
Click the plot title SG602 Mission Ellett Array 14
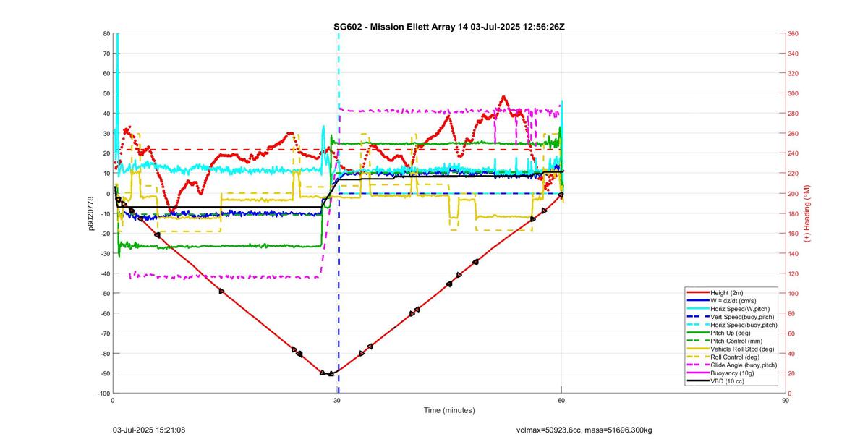[x=448, y=27]
